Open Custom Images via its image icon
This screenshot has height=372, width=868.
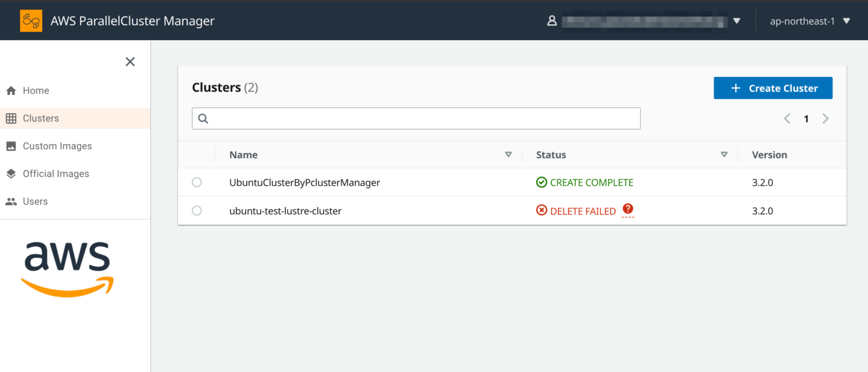pyautogui.click(x=11, y=146)
